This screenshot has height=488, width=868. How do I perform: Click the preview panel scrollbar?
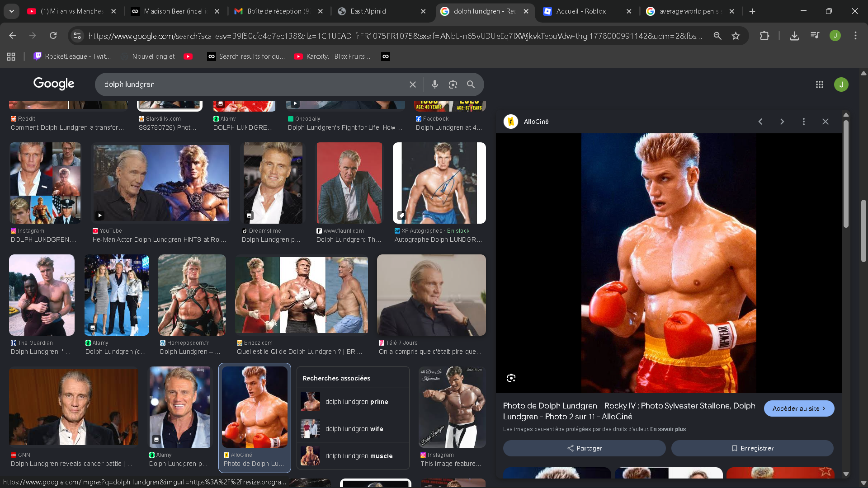(x=846, y=174)
